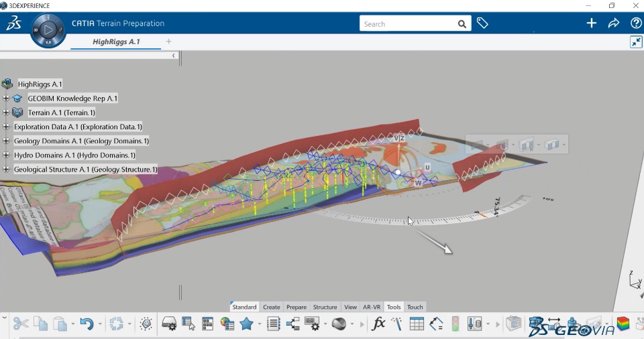The height and width of the screenshot is (339, 644).
Task: Open the Update dropdown arrow
Action: 129,324
